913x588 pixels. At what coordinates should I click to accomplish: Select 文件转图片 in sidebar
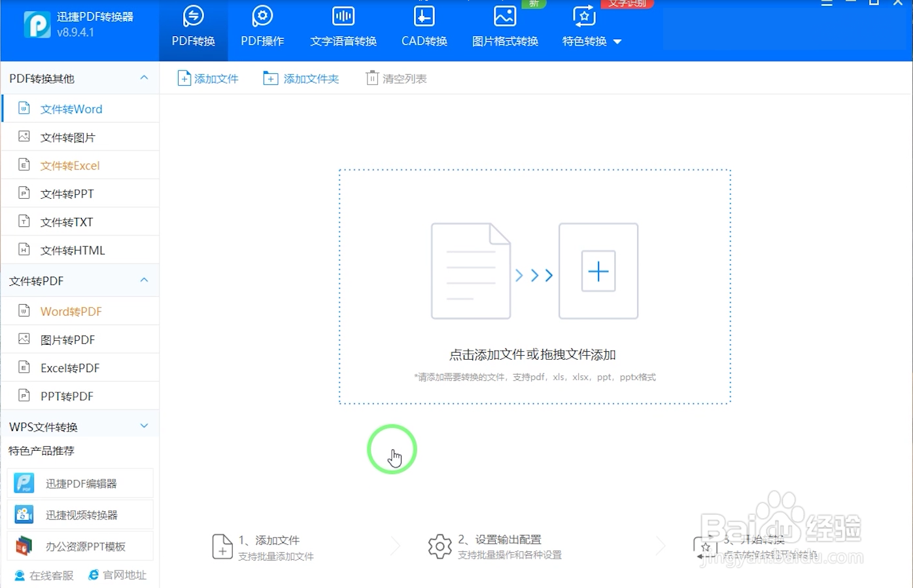pos(80,137)
